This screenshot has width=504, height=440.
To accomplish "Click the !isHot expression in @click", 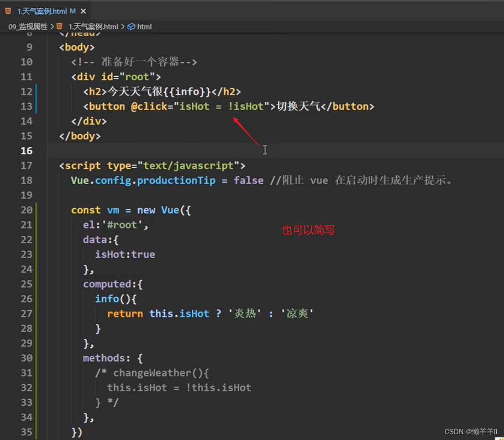I will click(x=246, y=106).
